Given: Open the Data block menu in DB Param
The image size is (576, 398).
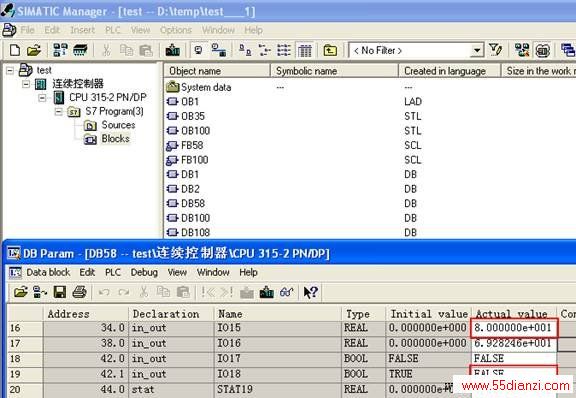Looking at the screenshot, I should pyautogui.click(x=48, y=272).
